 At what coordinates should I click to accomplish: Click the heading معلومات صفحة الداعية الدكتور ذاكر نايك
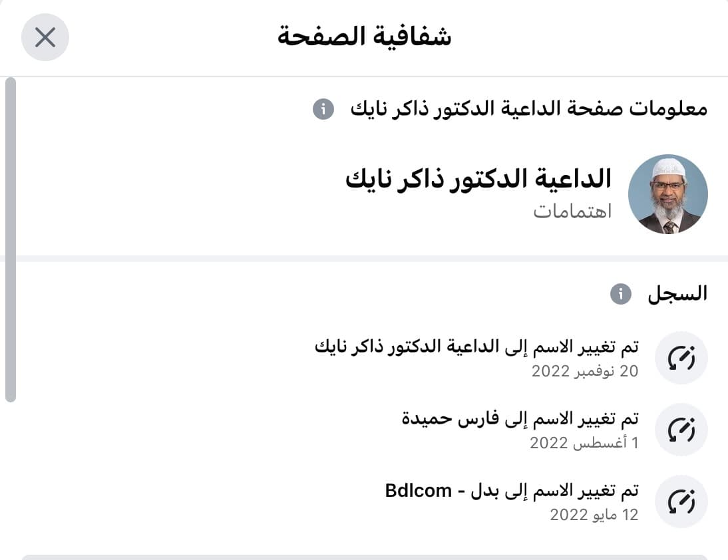tap(529, 109)
